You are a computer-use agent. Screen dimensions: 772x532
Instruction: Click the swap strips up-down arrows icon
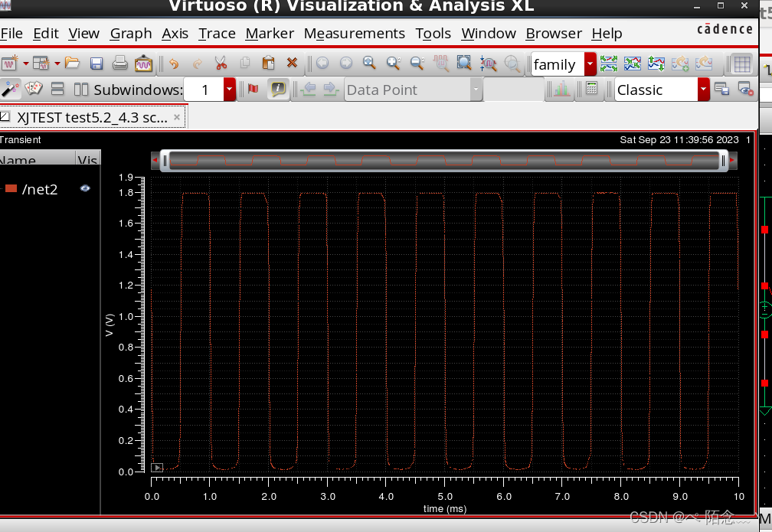(x=656, y=64)
